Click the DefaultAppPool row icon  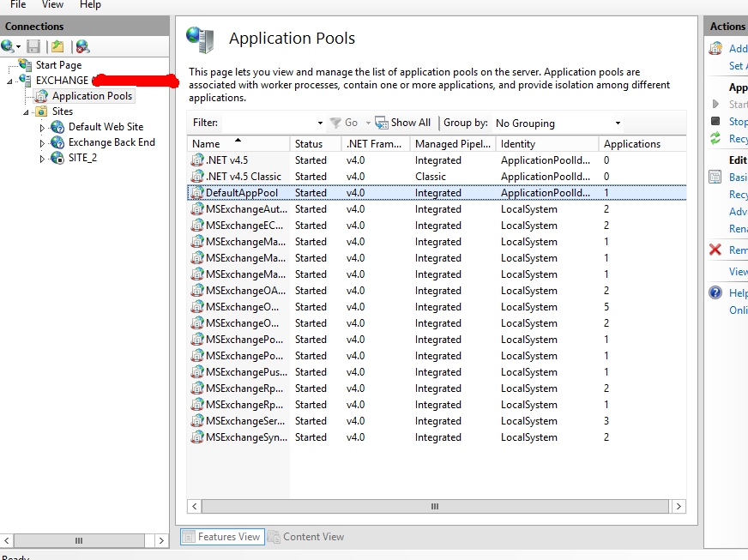(197, 192)
